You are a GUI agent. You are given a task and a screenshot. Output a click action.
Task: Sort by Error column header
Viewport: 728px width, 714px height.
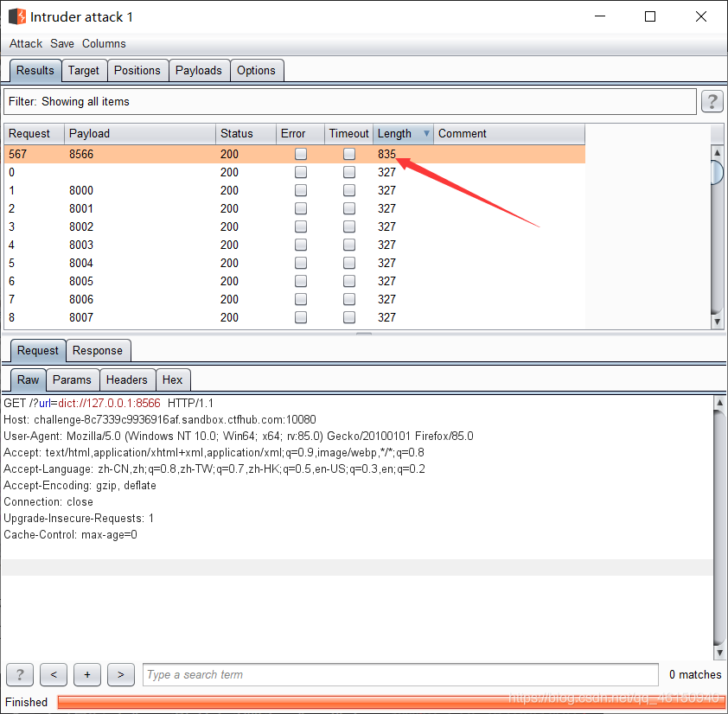tap(300, 134)
